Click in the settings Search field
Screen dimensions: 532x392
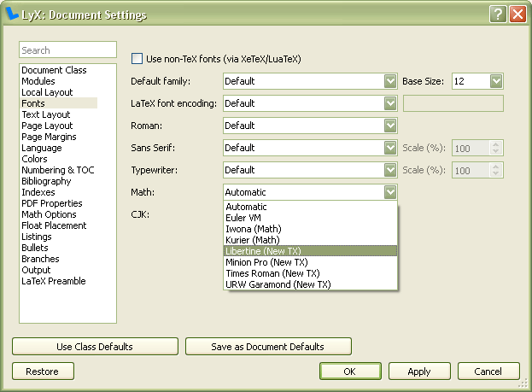(67, 50)
